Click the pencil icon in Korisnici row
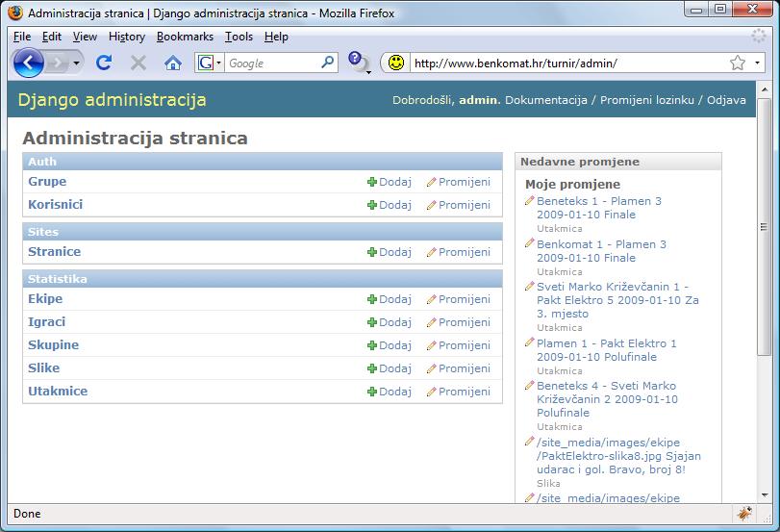 coord(431,205)
